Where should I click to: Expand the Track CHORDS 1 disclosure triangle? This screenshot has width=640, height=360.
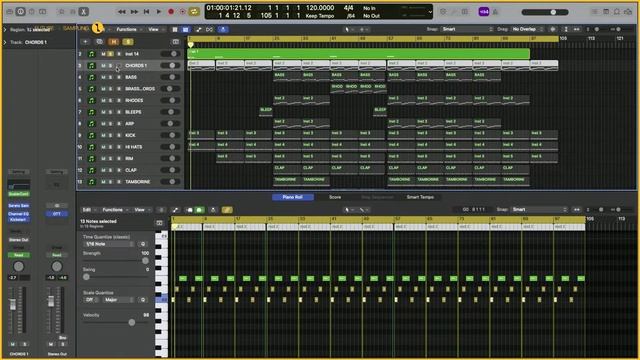point(5,42)
